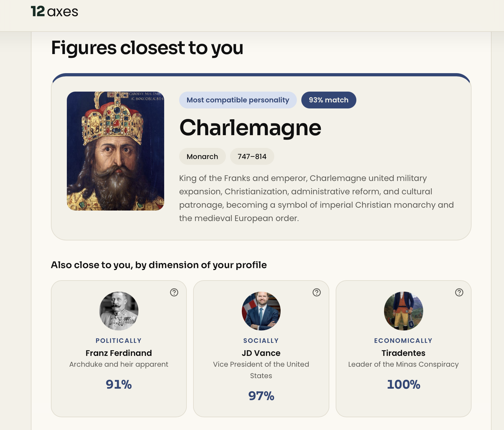
Task: Click the Figures closest to you heading
Action: tap(147, 48)
